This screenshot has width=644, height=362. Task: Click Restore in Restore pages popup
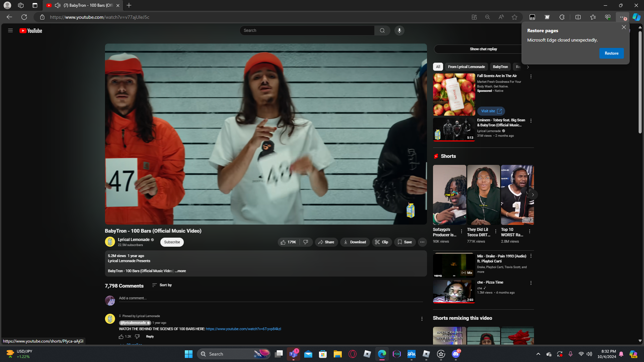point(611,53)
